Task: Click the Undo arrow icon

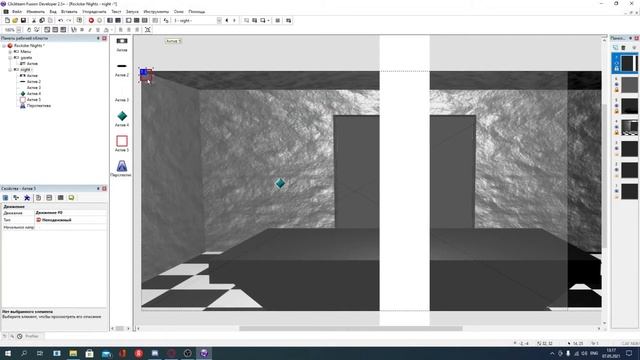Action: point(60,20)
